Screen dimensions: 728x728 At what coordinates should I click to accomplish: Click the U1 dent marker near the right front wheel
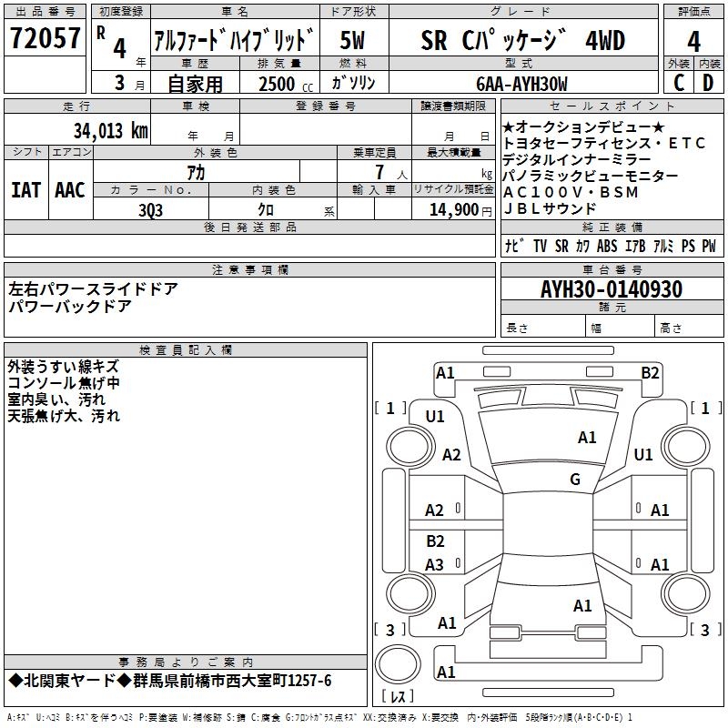(643, 454)
